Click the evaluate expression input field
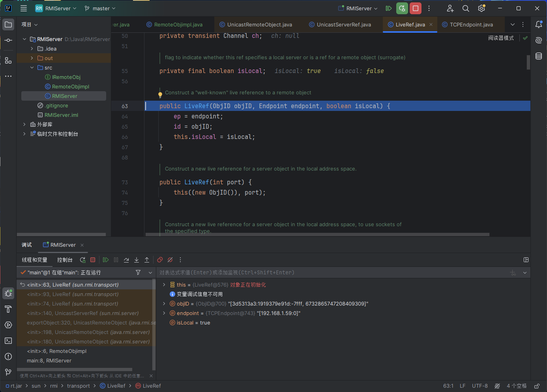 pos(332,273)
